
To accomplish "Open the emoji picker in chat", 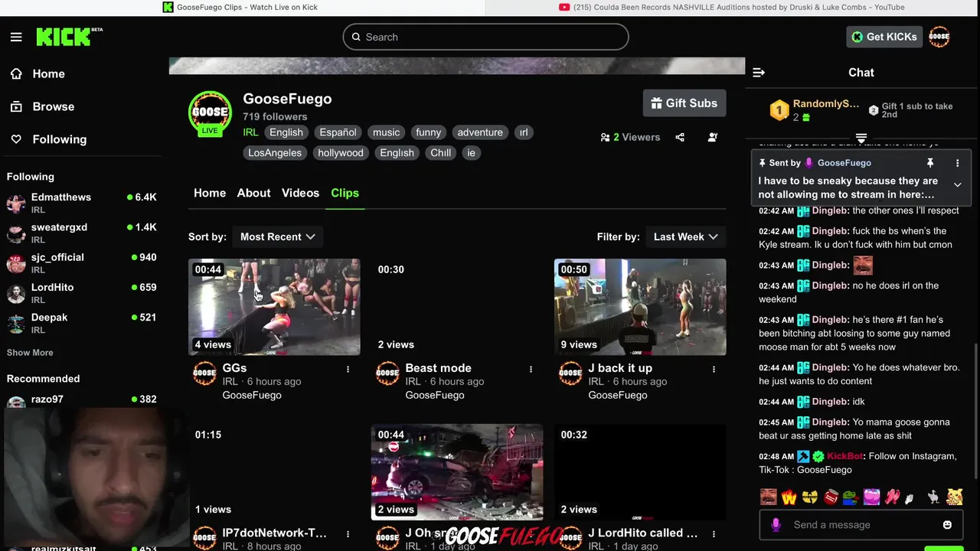I will (947, 525).
